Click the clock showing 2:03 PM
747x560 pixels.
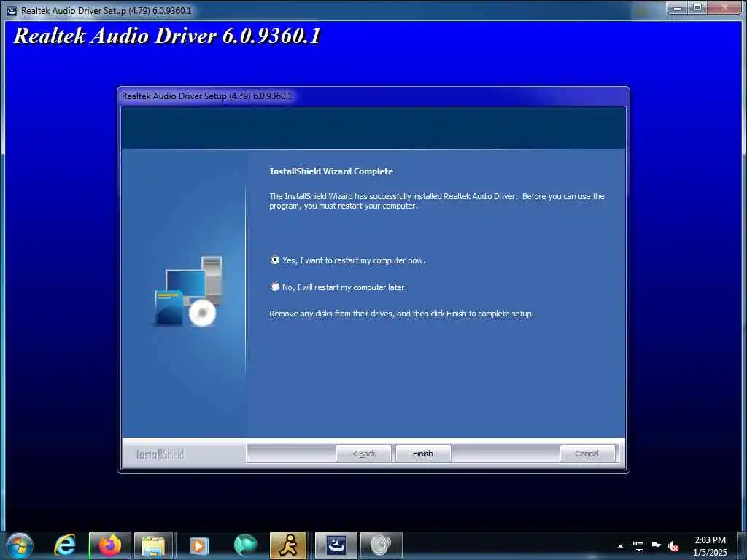(x=710, y=546)
